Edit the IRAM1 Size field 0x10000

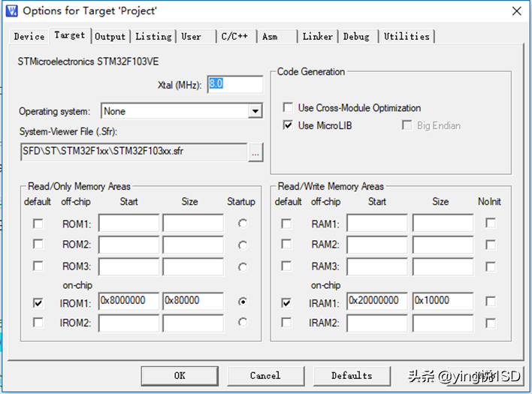coord(443,301)
